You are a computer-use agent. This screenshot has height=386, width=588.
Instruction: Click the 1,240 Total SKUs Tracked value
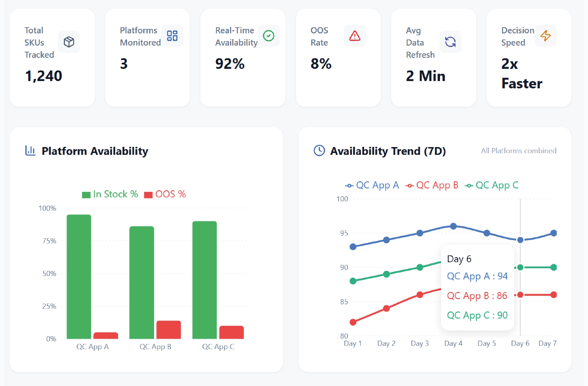coord(43,76)
